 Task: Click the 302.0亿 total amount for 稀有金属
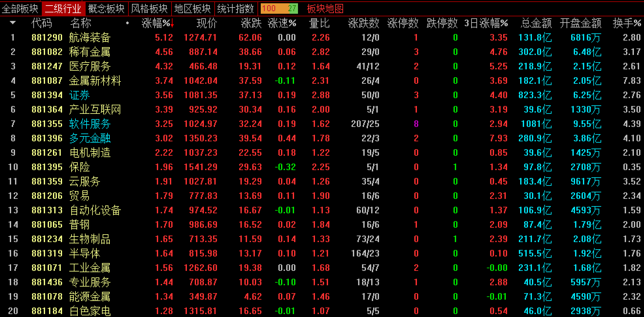tap(535, 52)
